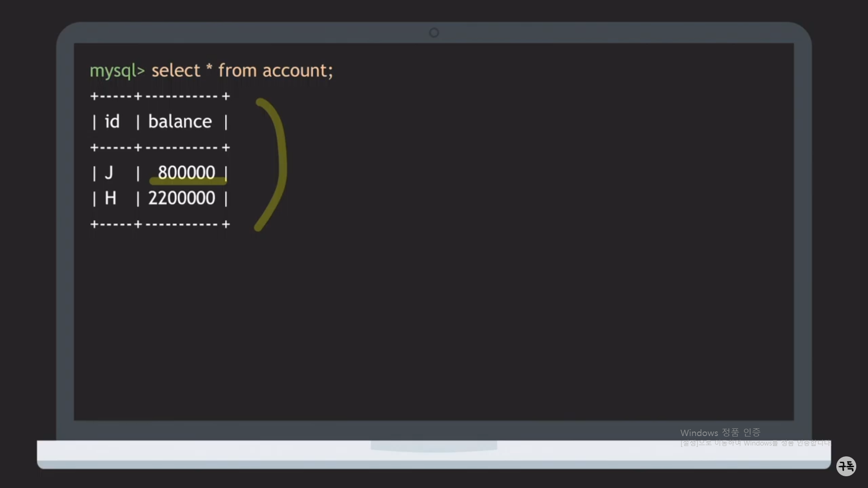Click the J id cell
This screenshot has height=488, width=868.
point(108,173)
